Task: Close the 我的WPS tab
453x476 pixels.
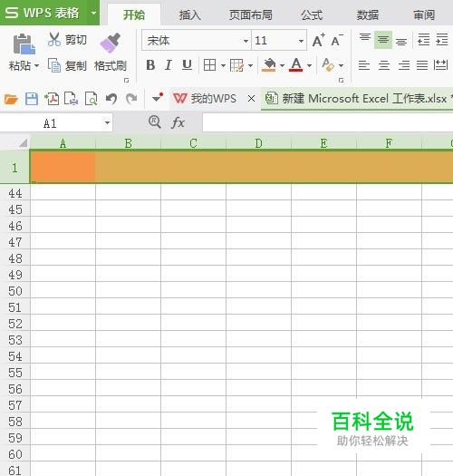Action: [251, 98]
